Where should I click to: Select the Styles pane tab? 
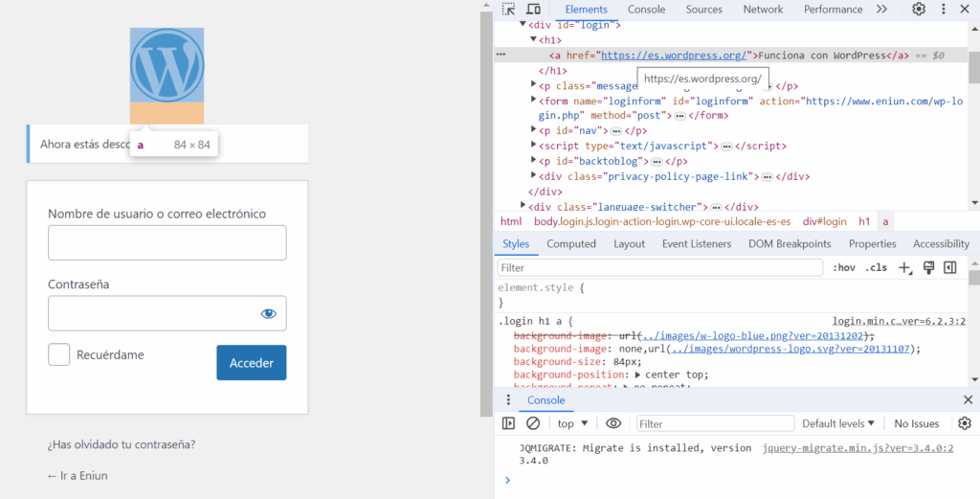click(x=516, y=244)
